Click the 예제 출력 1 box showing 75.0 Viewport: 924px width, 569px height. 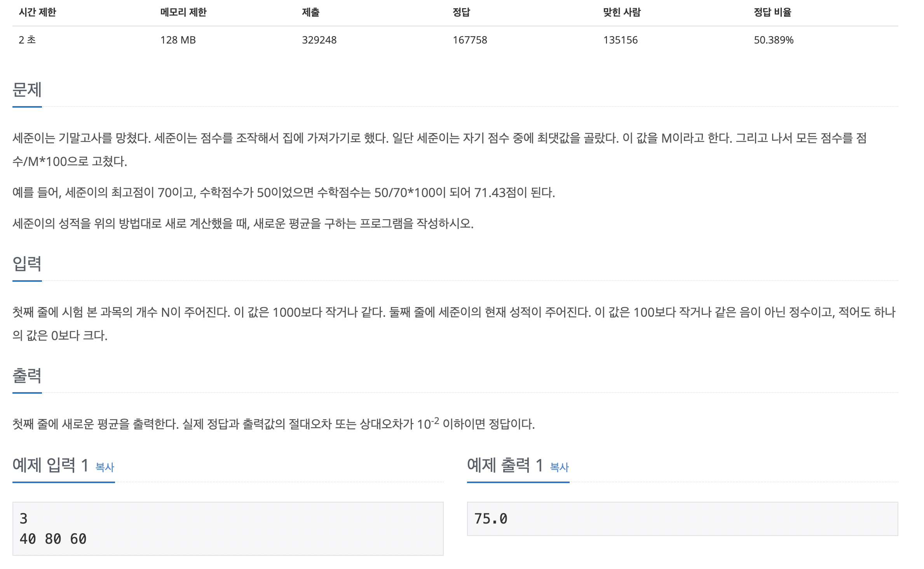click(682, 519)
